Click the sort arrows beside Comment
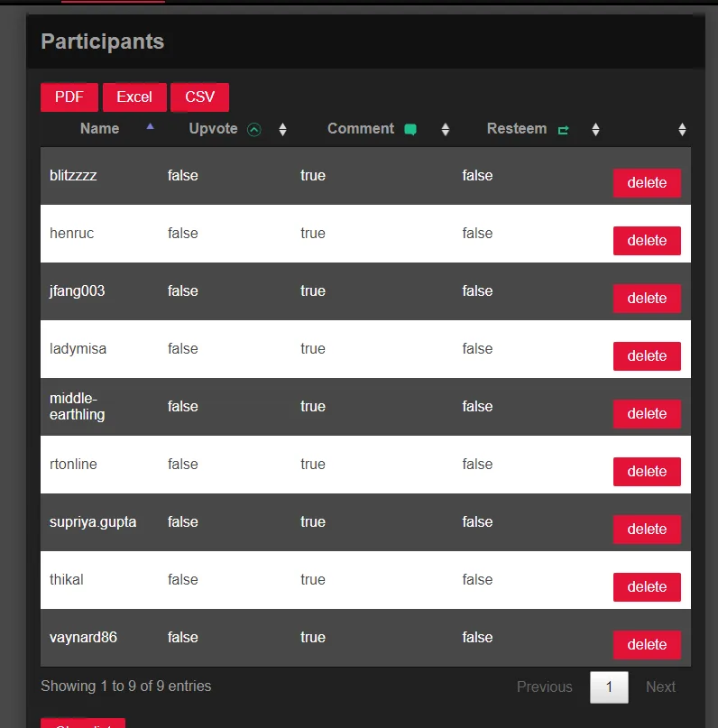Image resolution: width=718 pixels, height=728 pixels. 445,129
